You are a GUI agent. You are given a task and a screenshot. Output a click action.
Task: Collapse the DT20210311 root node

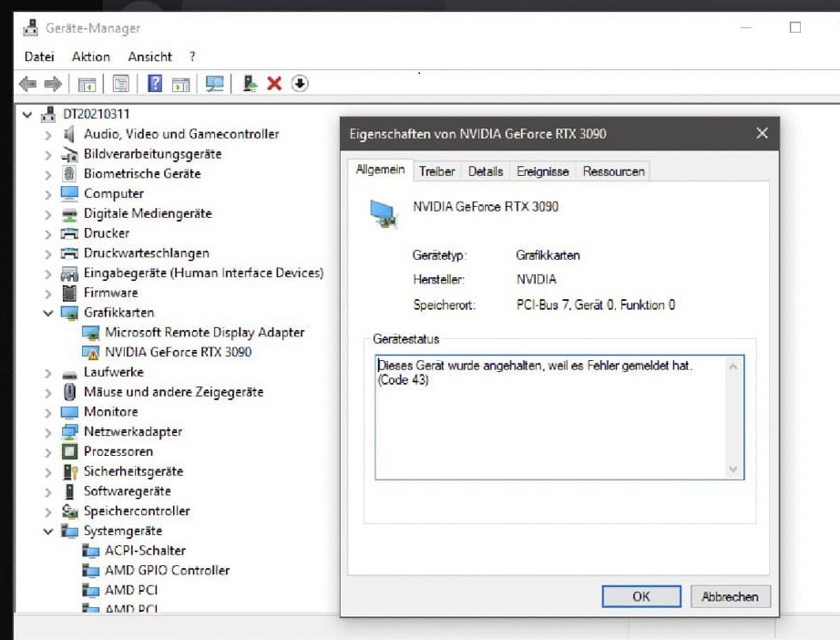[27, 115]
